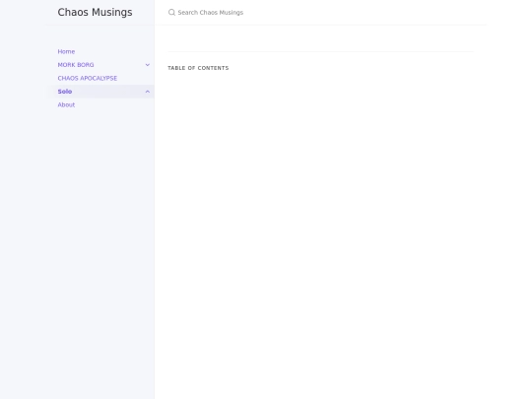The height and width of the screenshot is (399, 532).
Task: Click the TABLE OF CONTENTS heading
Action: tap(198, 68)
